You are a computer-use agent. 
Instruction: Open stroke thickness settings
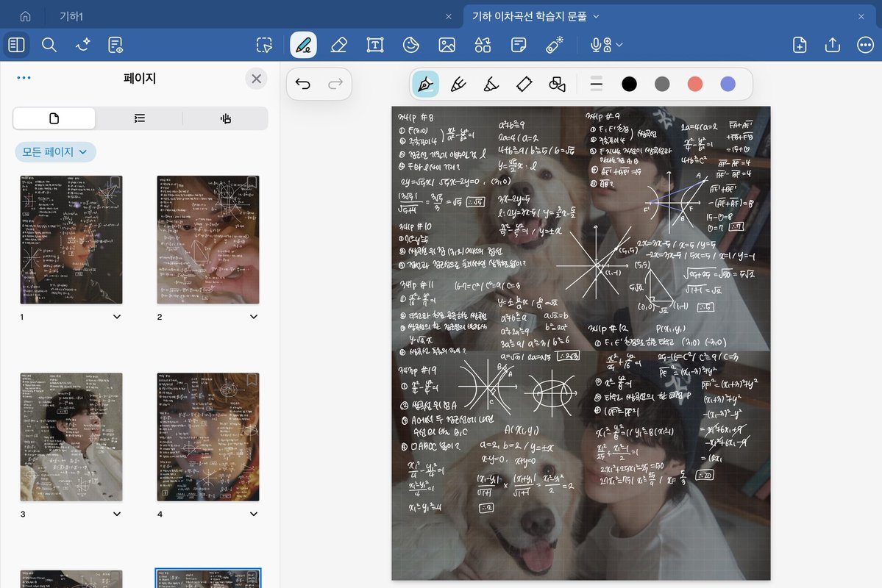click(597, 85)
